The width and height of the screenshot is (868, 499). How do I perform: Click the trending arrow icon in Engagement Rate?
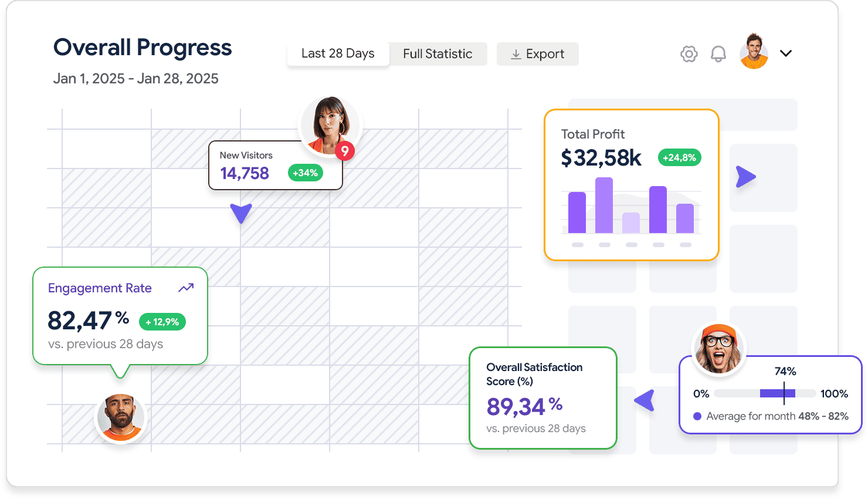186,288
